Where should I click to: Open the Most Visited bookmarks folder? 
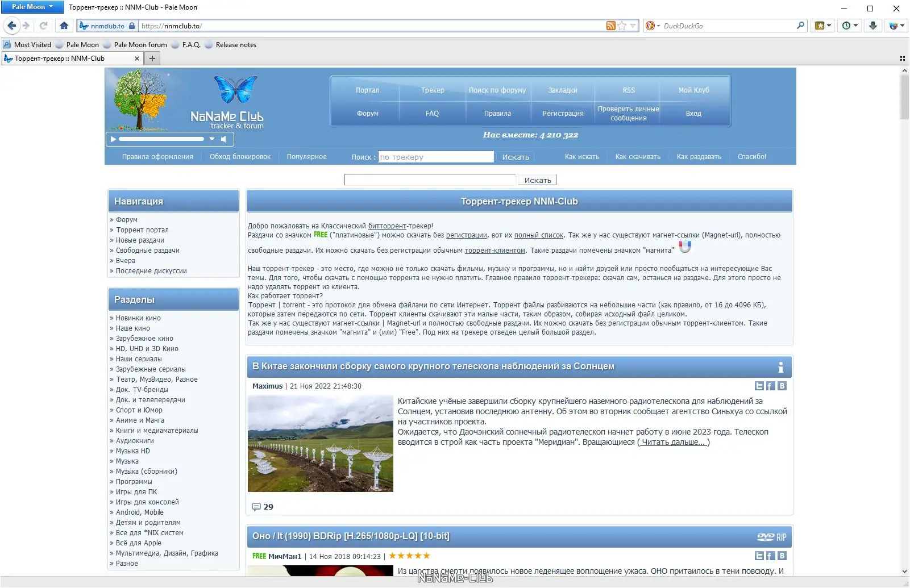click(x=27, y=45)
